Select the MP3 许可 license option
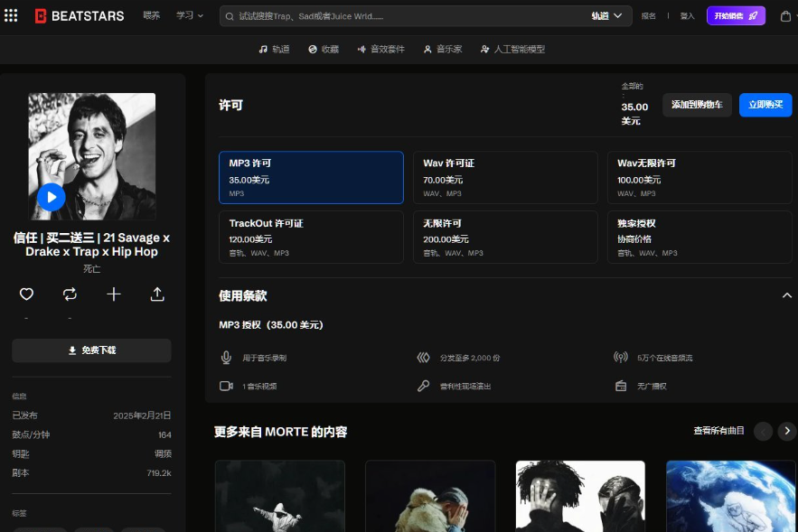The width and height of the screenshot is (798, 532). [x=311, y=178]
